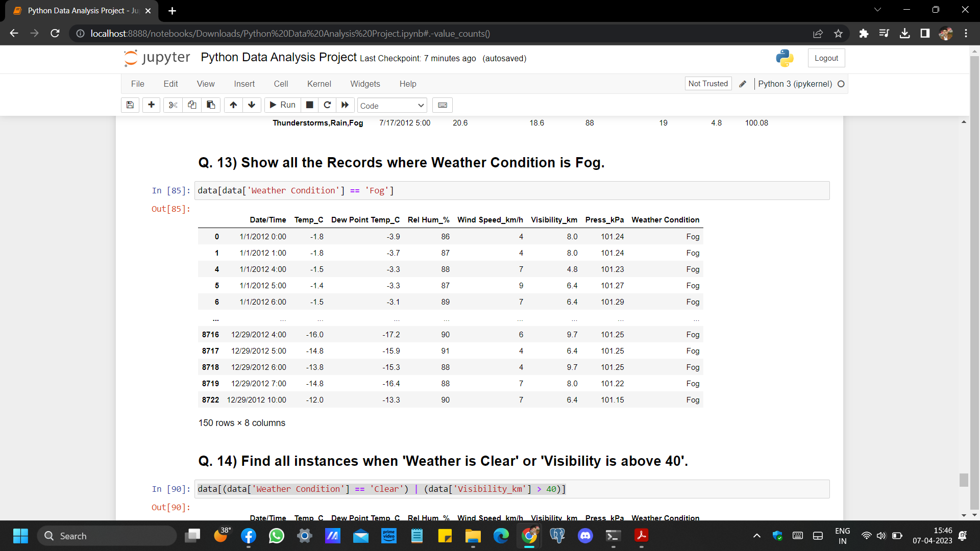Click the code cell In [85]

pos(511,191)
